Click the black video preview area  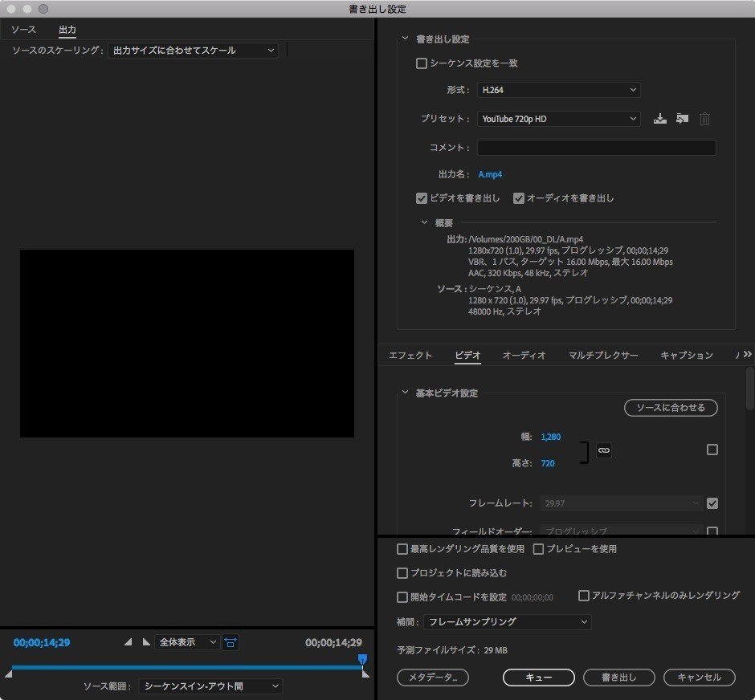187,343
